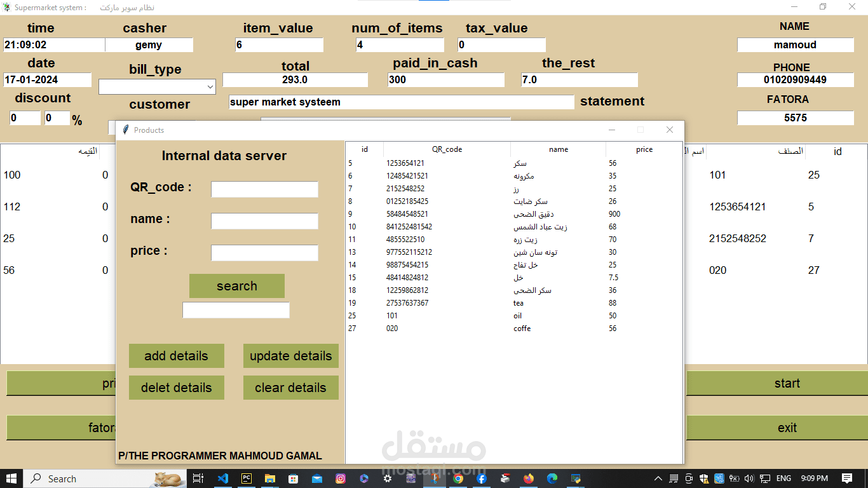Open Facebook from the taskbar

(482, 478)
